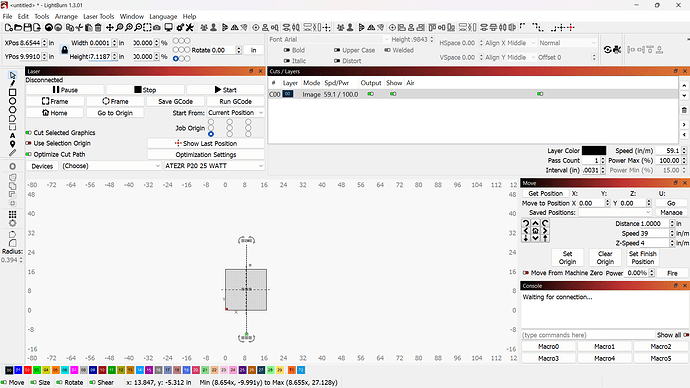The image size is (690, 388).
Task: Toggle Bold font switch
Action: pyautogui.click(x=287, y=50)
